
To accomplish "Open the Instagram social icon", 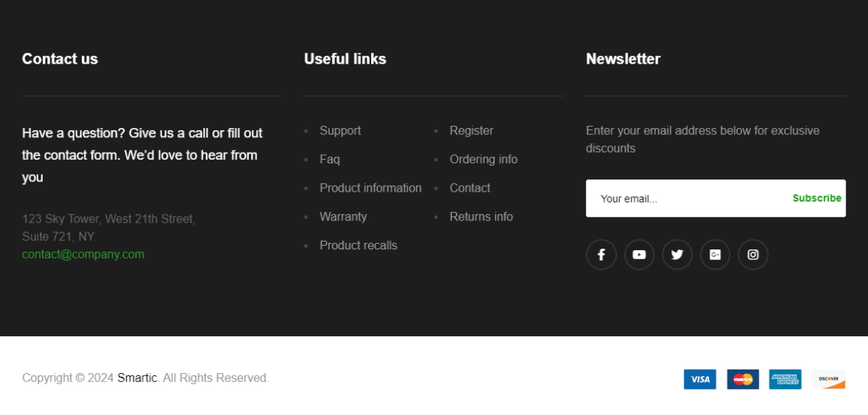I will 753,254.
